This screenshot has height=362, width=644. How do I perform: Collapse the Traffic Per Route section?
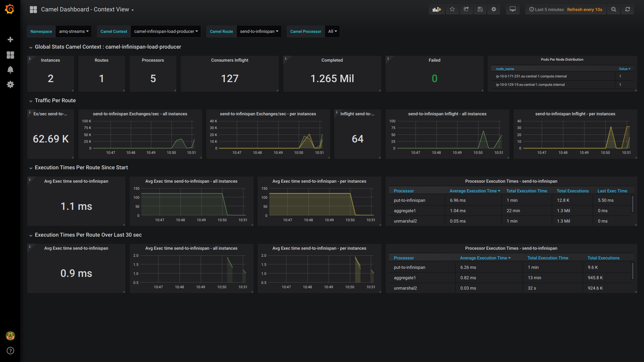[30, 101]
